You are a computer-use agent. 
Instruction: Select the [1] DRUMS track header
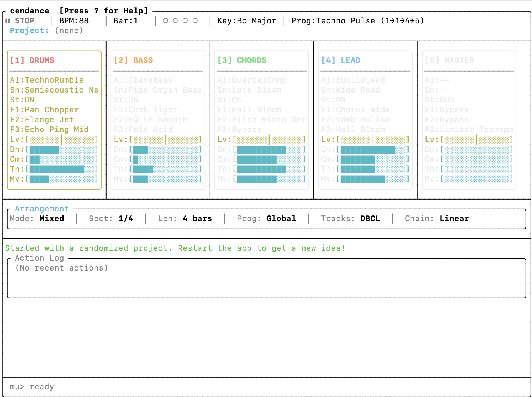pos(32,60)
